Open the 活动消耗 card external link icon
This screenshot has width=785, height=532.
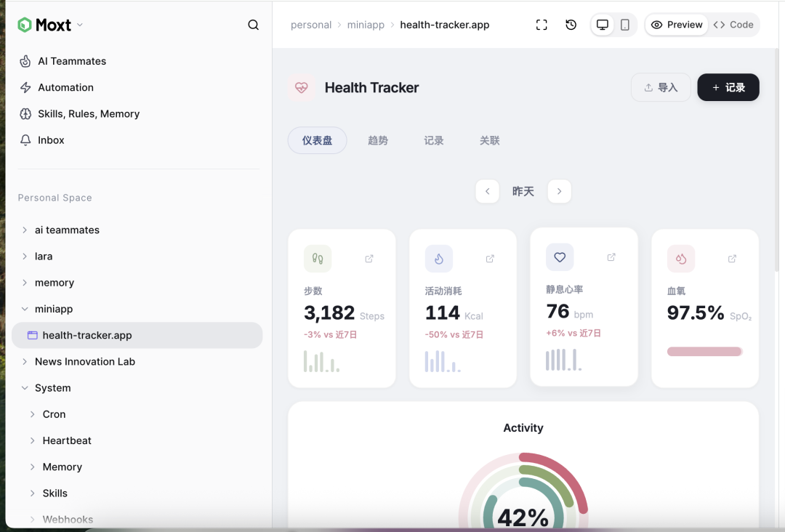point(490,259)
